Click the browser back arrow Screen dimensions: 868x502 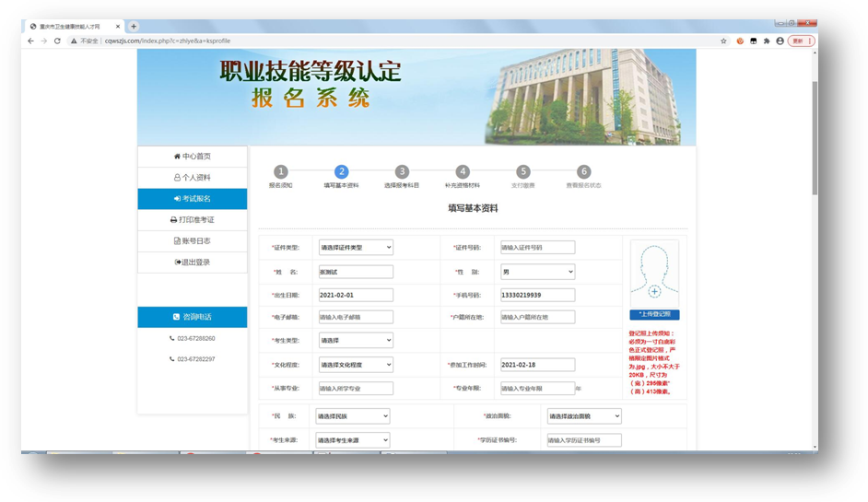pos(30,41)
